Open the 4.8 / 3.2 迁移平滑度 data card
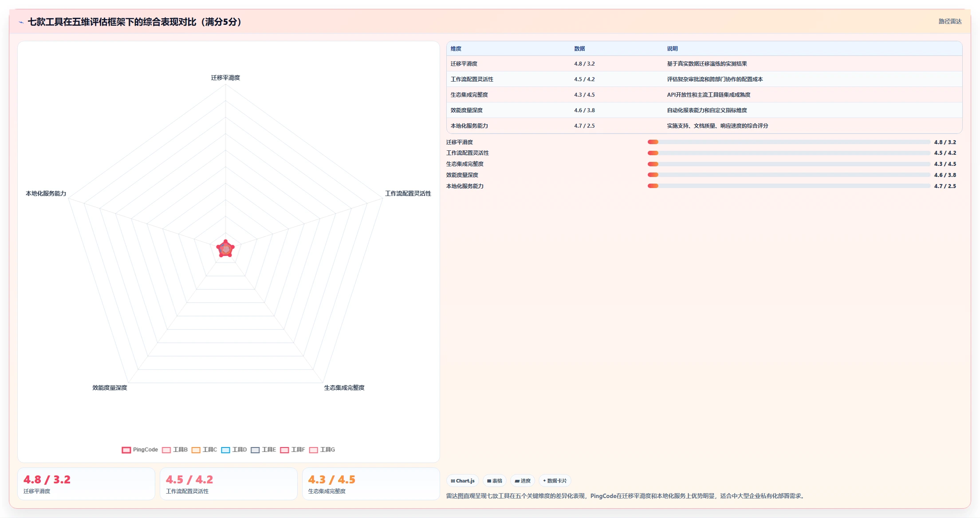The width and height of the screenshot is (980, 518). tap(86, 484)
